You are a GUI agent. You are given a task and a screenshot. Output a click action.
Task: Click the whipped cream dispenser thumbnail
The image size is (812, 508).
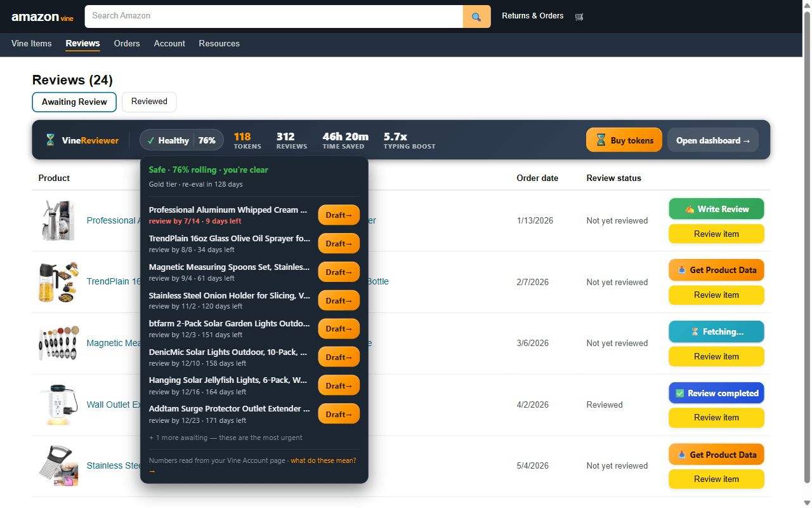58,220
